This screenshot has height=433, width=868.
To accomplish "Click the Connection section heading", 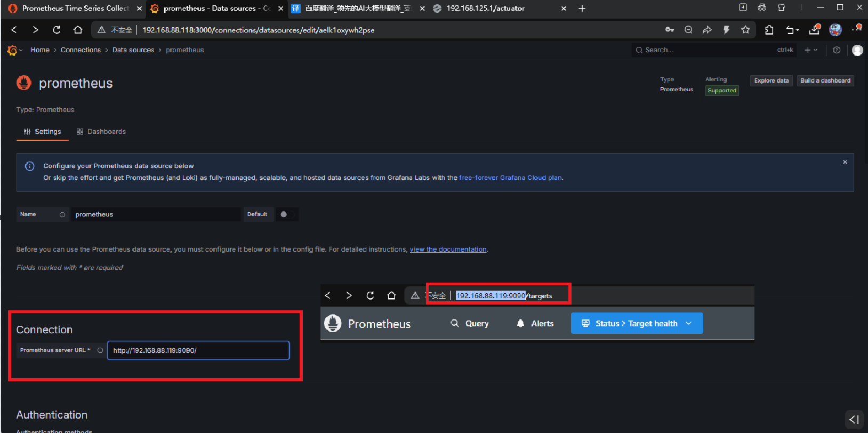I will (44, 330).
